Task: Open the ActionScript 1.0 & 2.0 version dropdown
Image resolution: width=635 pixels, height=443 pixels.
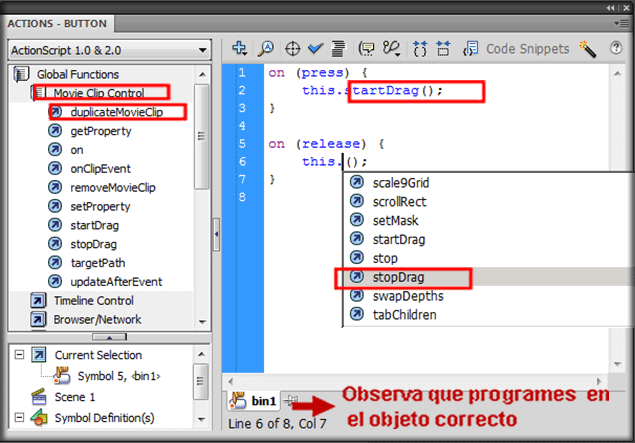Action: pos(108,49)
